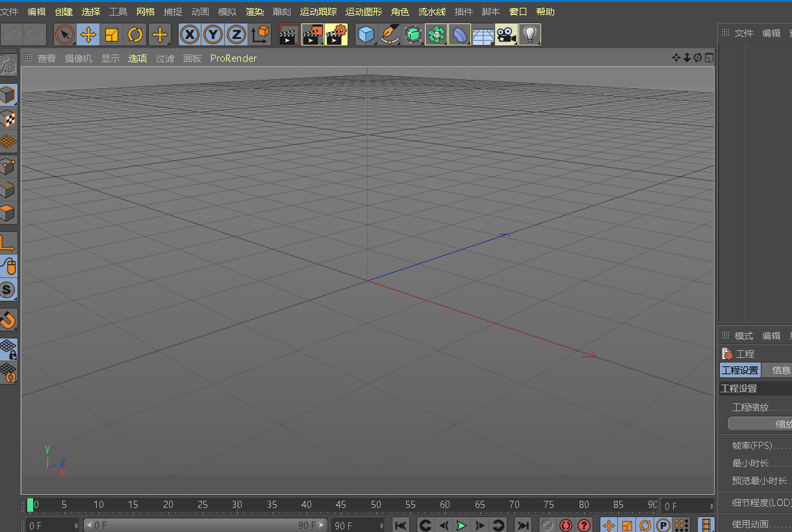Screen dimensions: 792x532
Task: Switch to Polygons mode
Action: 8,212
